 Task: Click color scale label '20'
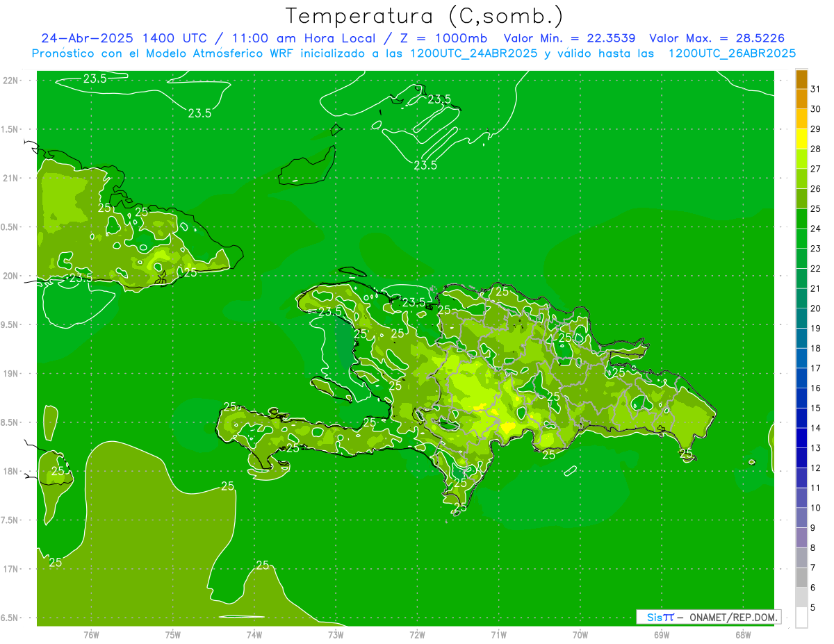tap(816, 308)
